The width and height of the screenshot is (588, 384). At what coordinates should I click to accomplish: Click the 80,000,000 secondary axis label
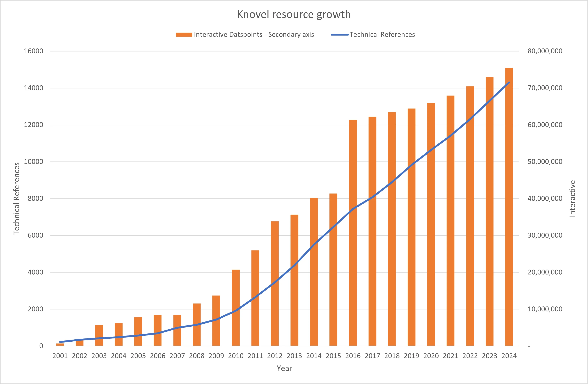tap(545, 51)
